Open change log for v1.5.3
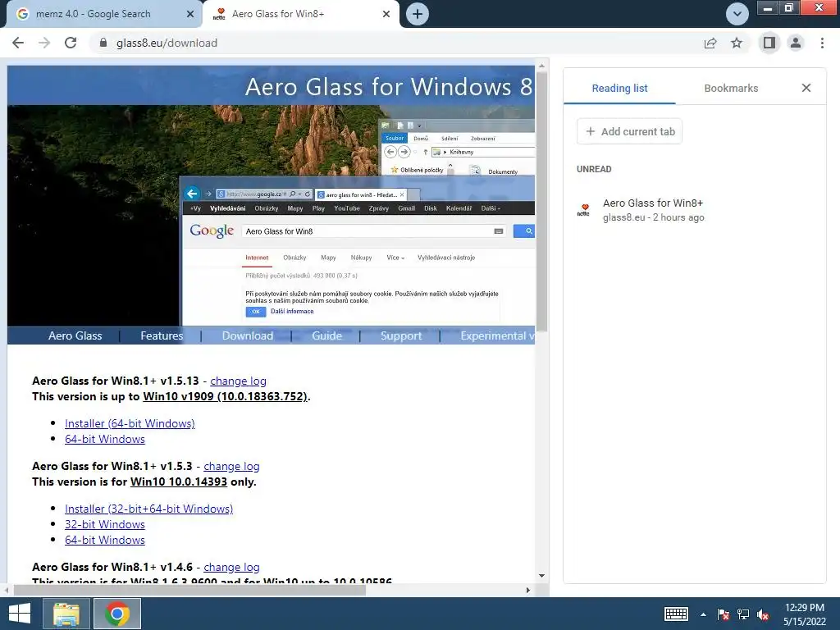840x630 pixels. (x=231, y=466)
